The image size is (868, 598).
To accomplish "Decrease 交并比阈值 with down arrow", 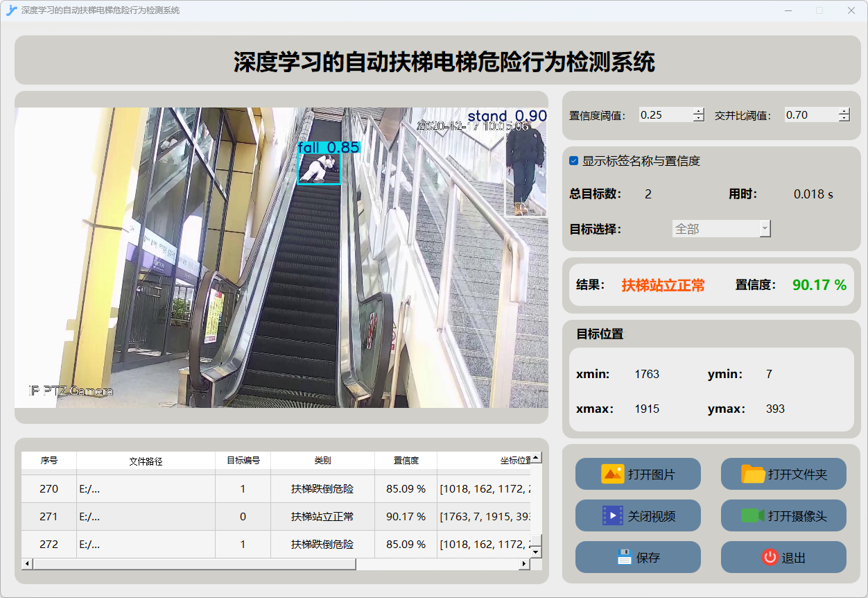I will [844, 119].
